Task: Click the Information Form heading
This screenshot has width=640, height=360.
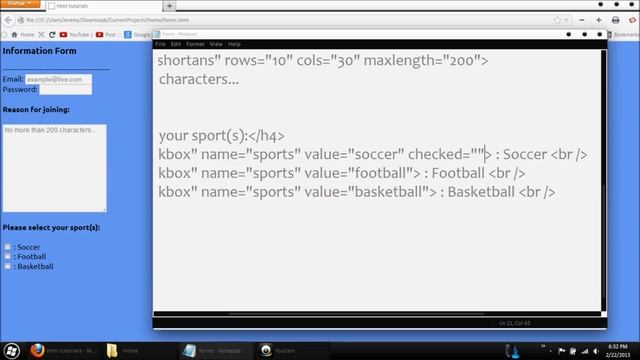Action: tap(39, 51)
